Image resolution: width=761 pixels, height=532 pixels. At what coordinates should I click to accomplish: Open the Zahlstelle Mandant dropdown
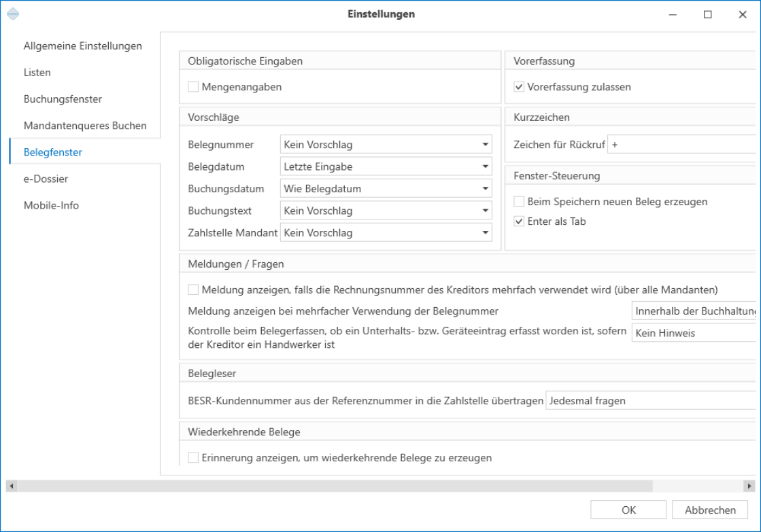coord(386,233)
